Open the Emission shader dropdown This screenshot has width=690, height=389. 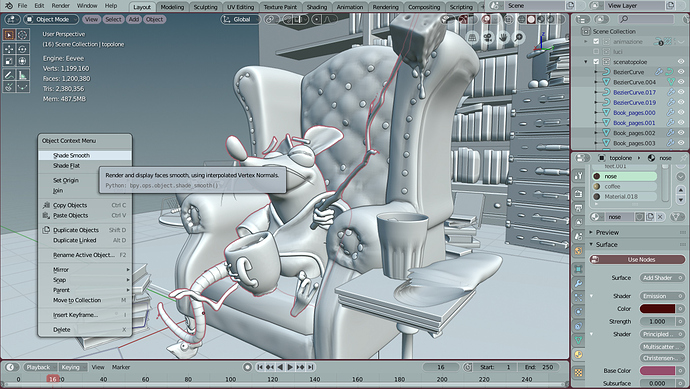click(661, 296)
